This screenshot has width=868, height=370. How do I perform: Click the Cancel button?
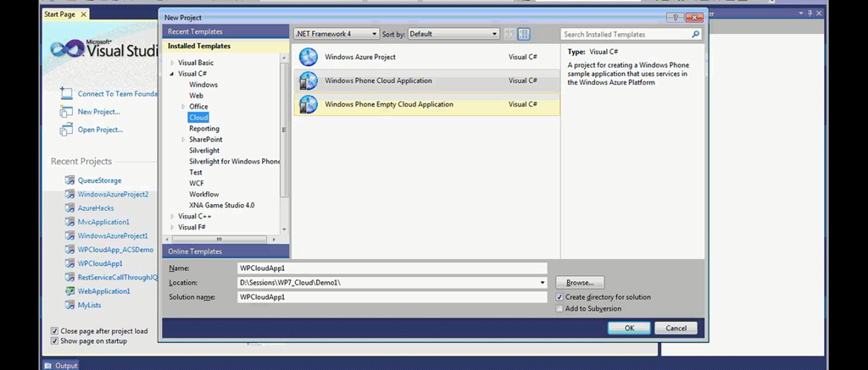[676, 328]
